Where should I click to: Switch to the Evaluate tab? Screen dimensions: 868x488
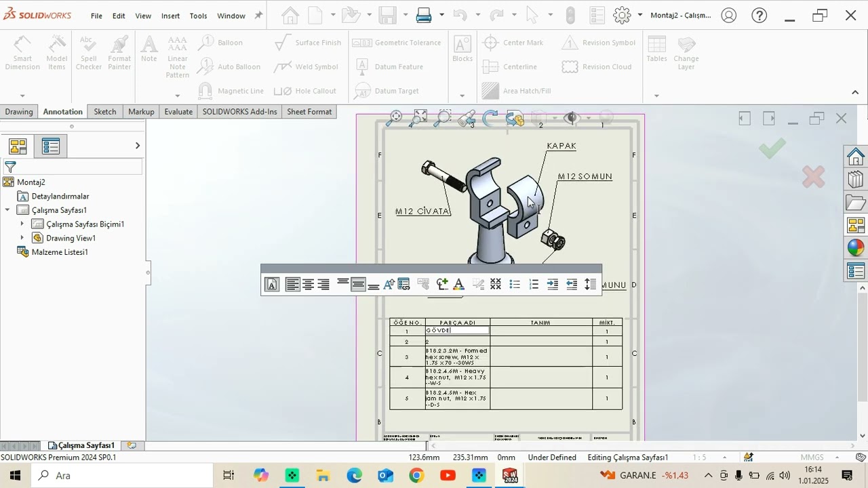pos(178,112)
